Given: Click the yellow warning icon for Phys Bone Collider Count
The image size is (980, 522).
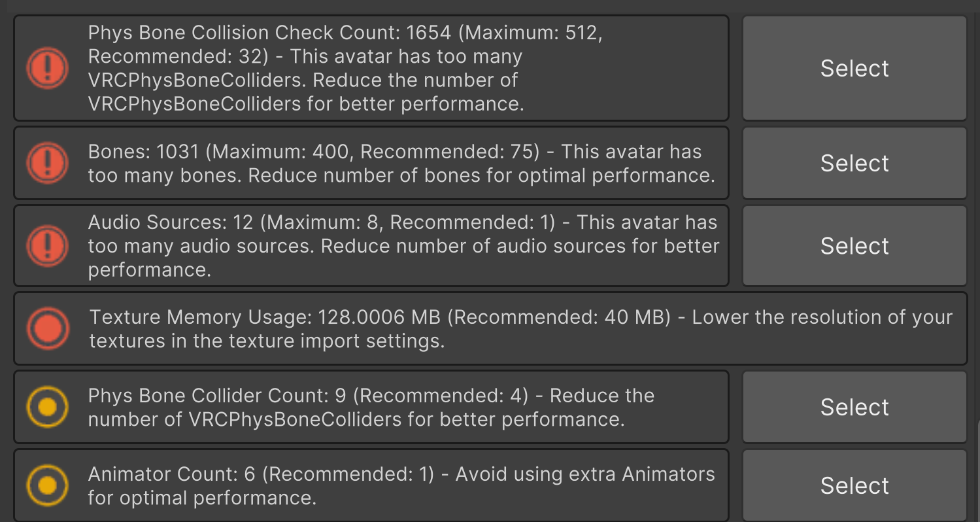Looking at the screenshot, I should [47, 407].
